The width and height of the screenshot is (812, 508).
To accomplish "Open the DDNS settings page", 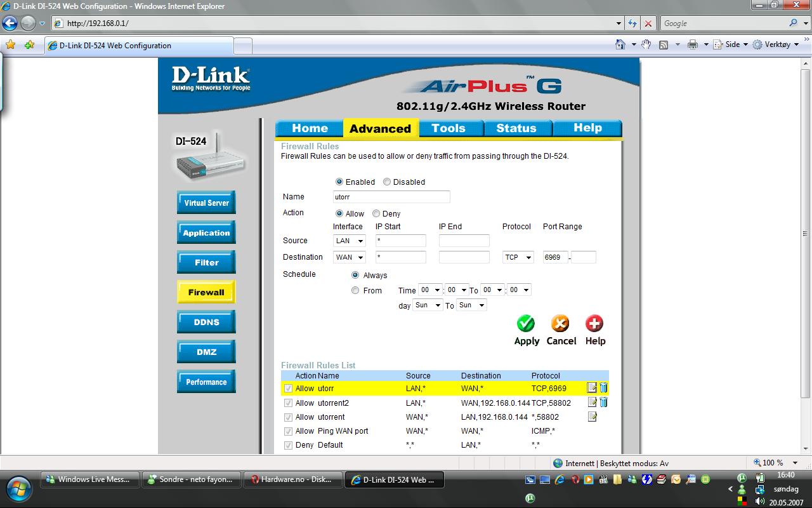I will pos(206,322).
